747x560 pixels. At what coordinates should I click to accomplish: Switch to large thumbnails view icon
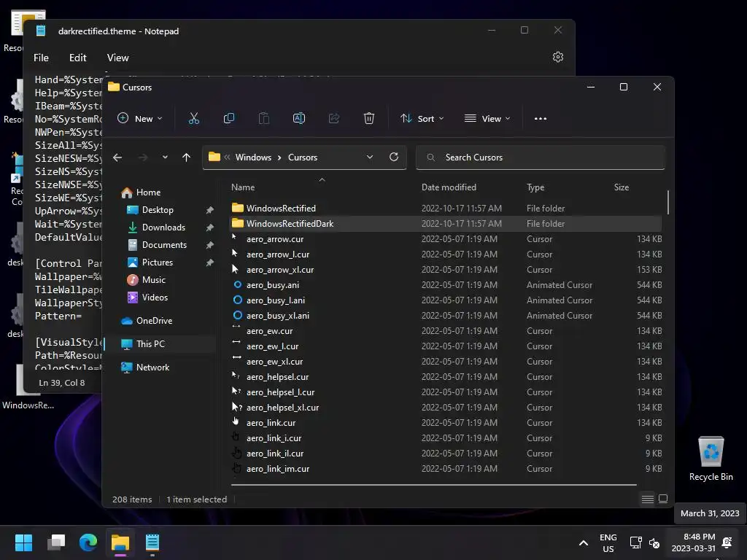[662, 499]
